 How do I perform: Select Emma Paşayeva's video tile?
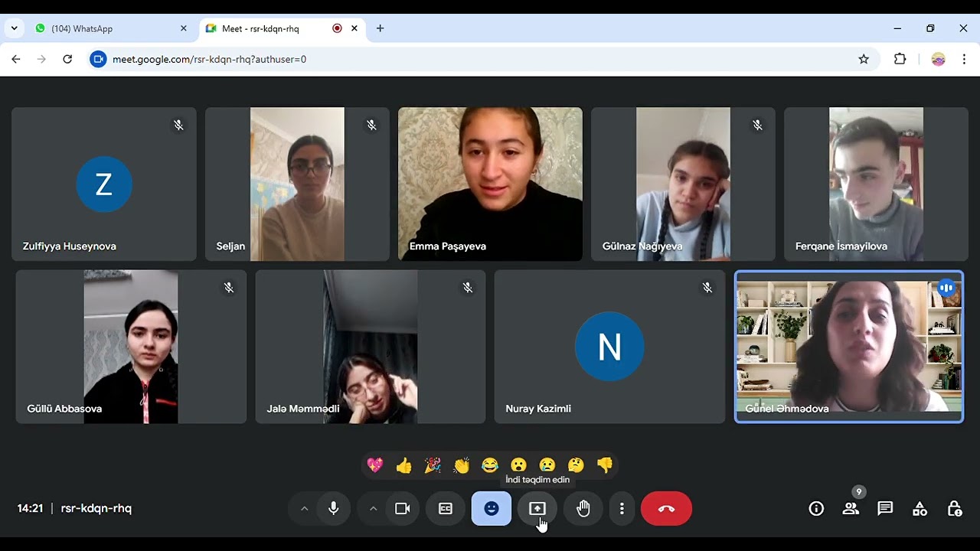[x=490, y=184]
